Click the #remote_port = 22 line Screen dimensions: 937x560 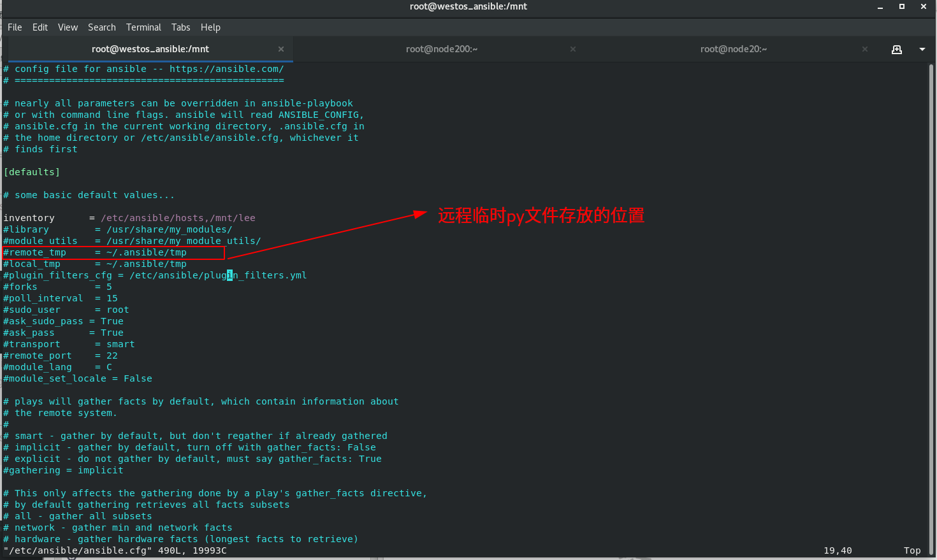(61, 355)
